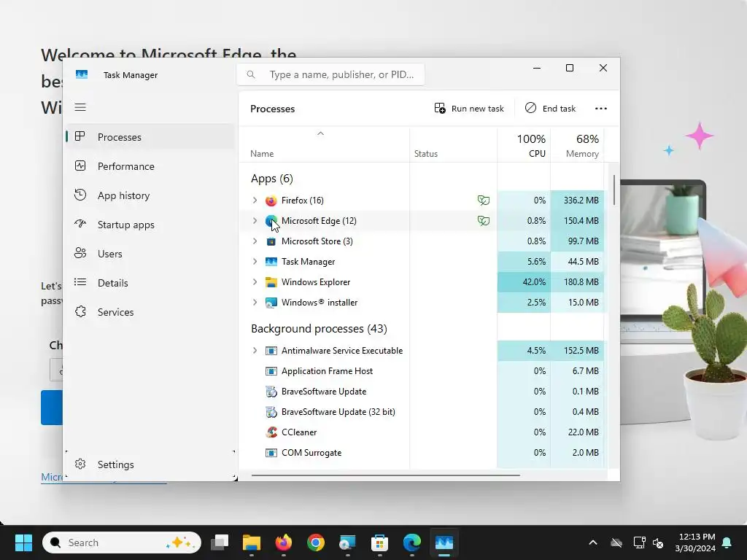The height and width of the screenshot is (560, 747).
Task: Sort by the Status column header
Action: coord(453,145)
